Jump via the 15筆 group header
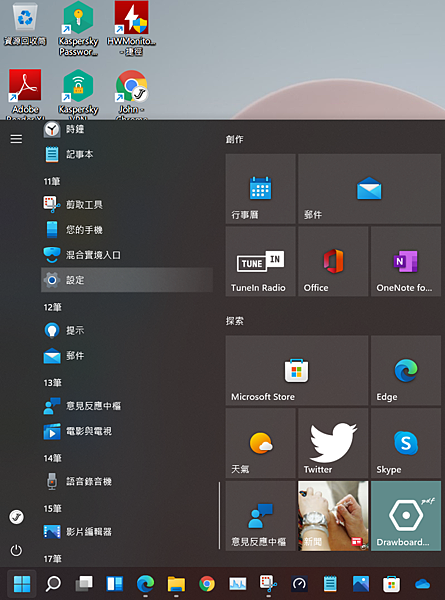Image resolution: width=445 pixels, height=600 pixels. click(x=52, y=509)
